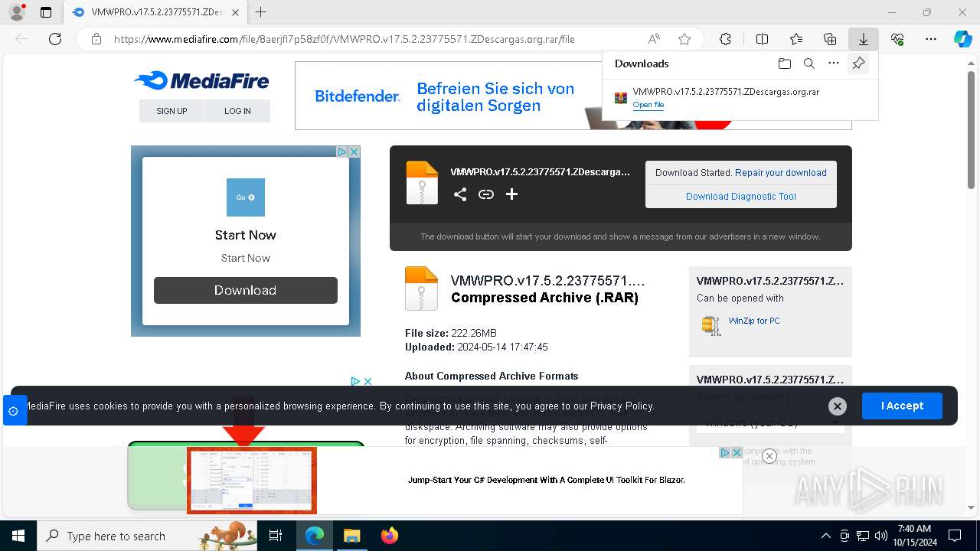Close the bottom Blazor ad

click(769, 456)
